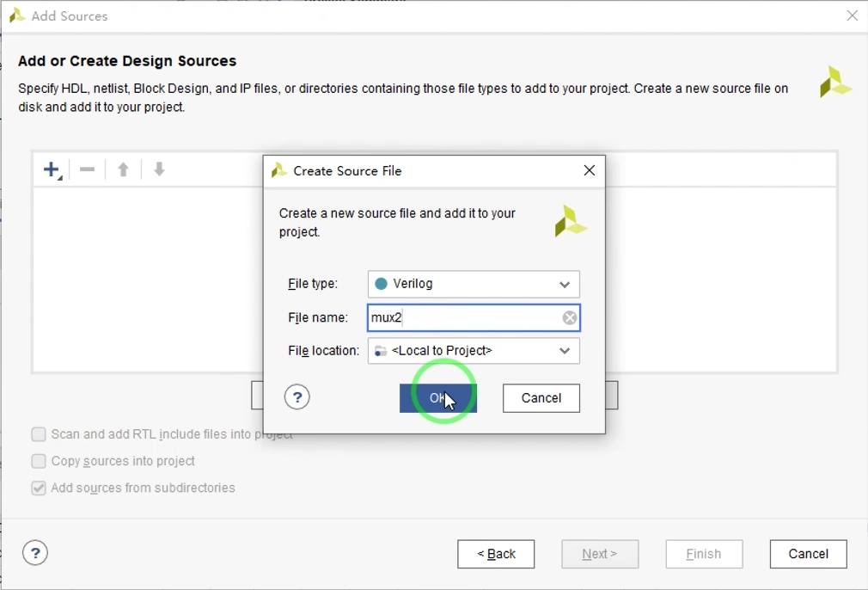Cancel the Create Source File dialog

(541, 398)
